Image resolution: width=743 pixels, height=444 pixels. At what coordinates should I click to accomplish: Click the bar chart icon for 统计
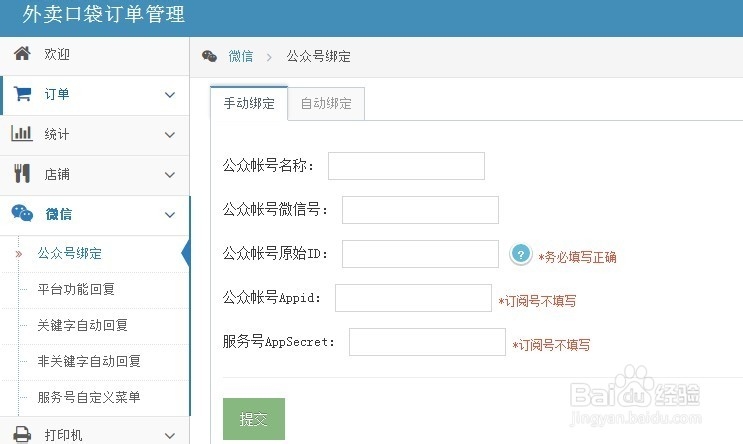[21, 133]
